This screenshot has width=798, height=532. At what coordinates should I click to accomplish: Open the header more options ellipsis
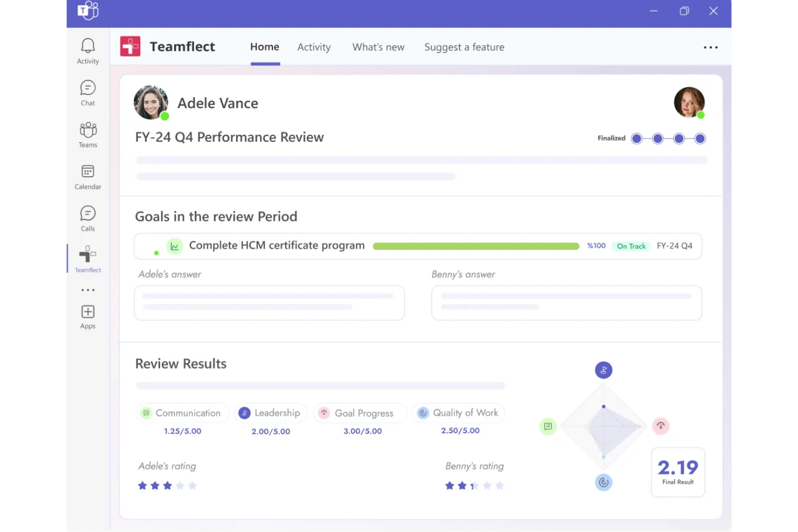[x=710, y=47]
